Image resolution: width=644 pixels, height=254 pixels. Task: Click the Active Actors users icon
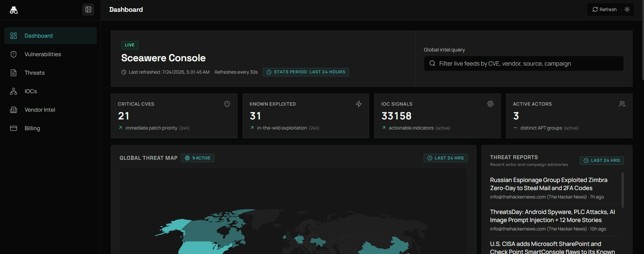[622, 104]
